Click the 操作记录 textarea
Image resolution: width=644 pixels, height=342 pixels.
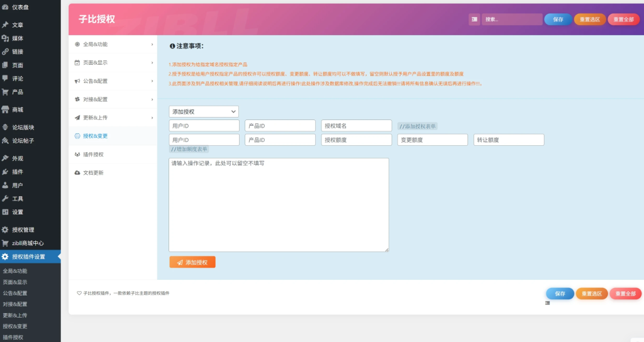pos(279,205)
